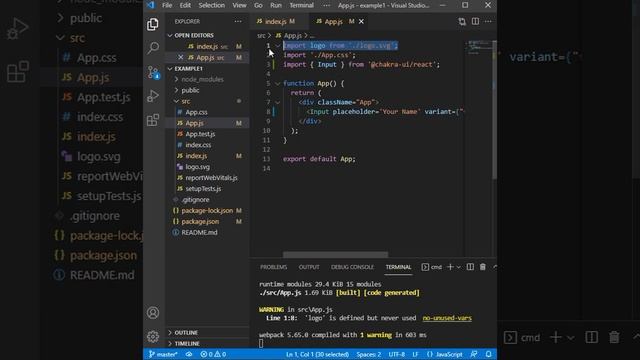Open App.test.js in the explorer tree
640x360 pixels.
coord(200,134)
